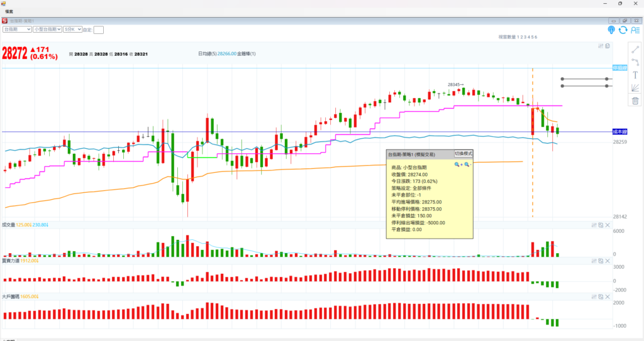Zoom in using info panel magnifier plus

458,164
